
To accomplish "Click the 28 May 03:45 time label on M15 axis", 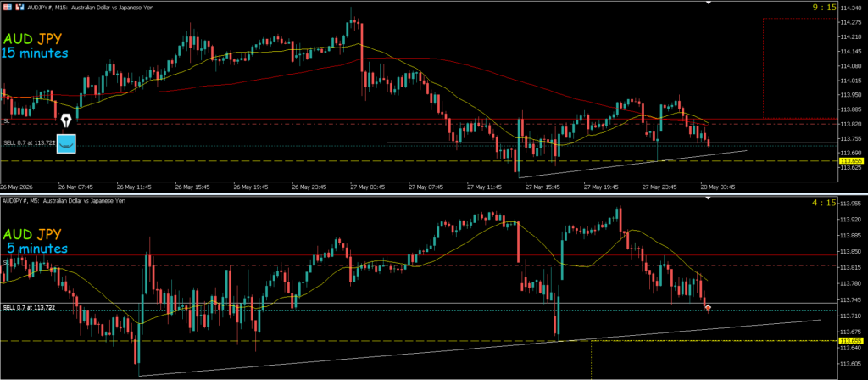I will [719, 187].
